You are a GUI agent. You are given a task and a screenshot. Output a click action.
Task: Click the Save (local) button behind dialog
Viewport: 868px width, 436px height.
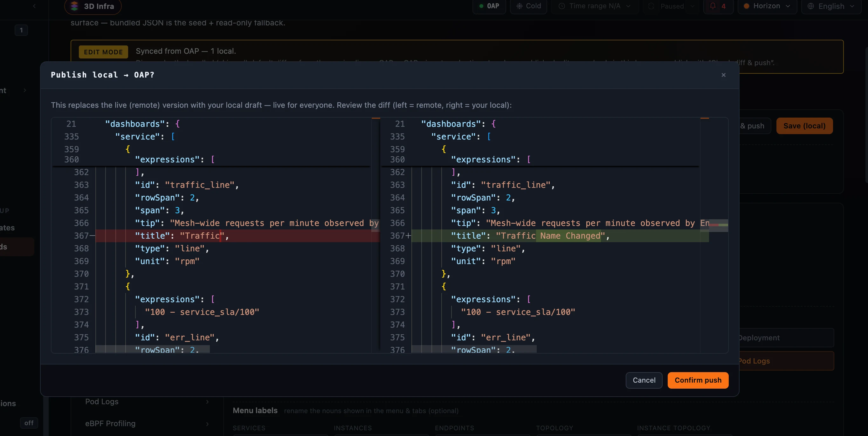tap(804, 126)
